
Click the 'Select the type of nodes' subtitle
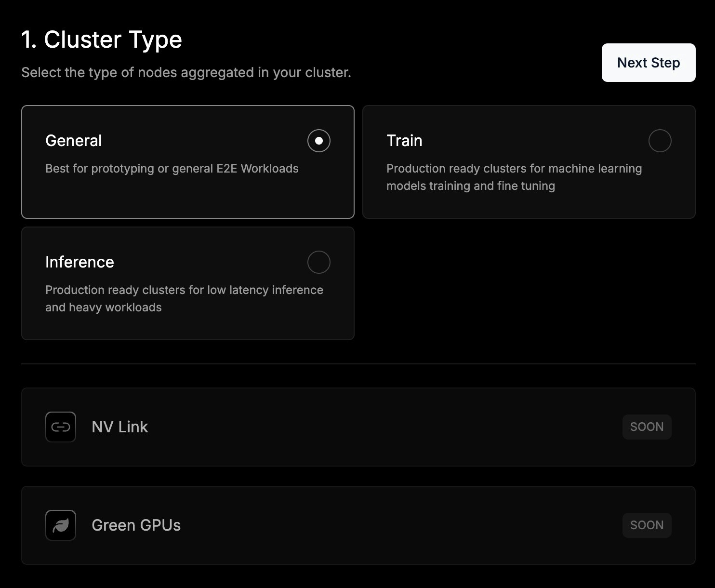pos(186,72)
